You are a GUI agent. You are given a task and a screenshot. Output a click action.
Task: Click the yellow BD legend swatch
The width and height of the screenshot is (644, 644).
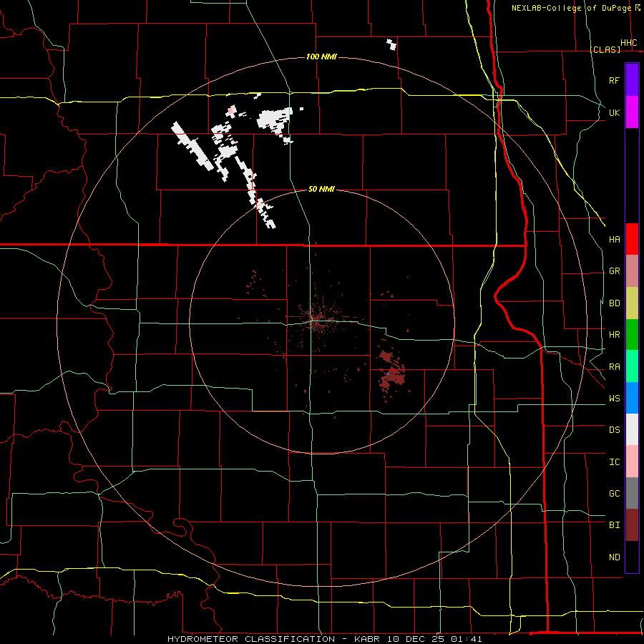(x=632, y=303)
